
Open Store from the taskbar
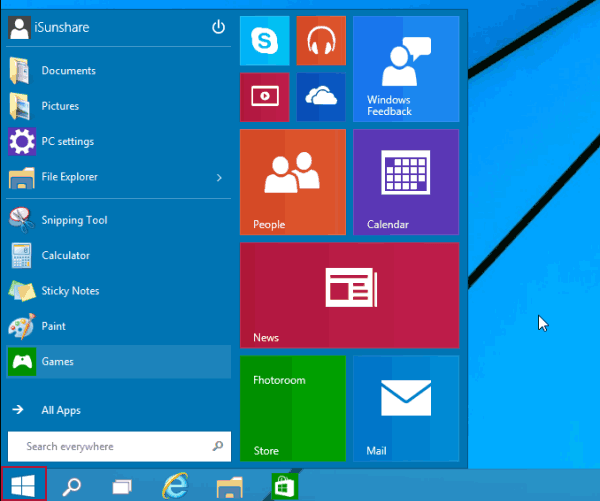point(285,486)
